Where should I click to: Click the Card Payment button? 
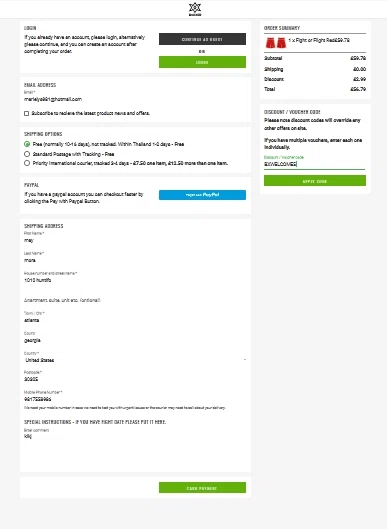click(x=202, y=488)
